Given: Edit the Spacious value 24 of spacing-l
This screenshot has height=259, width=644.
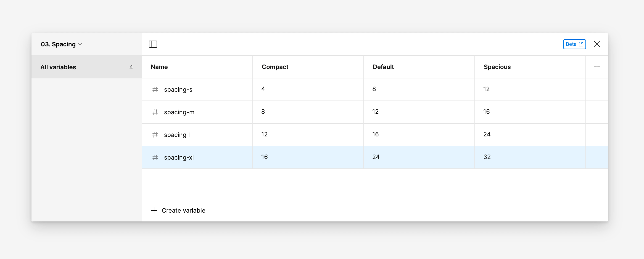Looking at the screenshot, I should coord(530,135).
